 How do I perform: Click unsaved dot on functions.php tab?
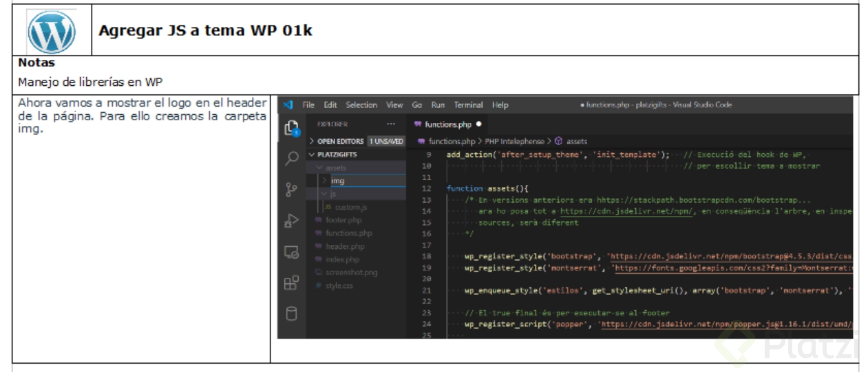(x=478, y=124)
